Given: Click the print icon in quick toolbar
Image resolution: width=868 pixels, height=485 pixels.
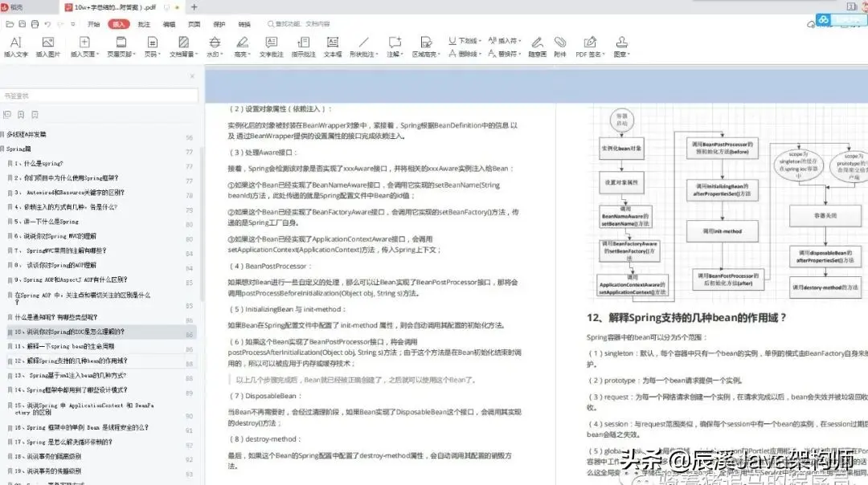Looking at the screenshot, I should pos(35,24).
